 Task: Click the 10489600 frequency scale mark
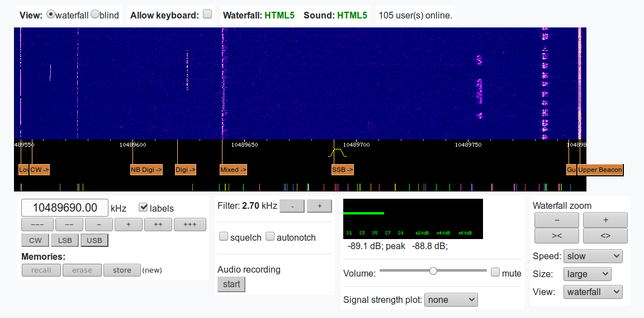click(132, 145)
